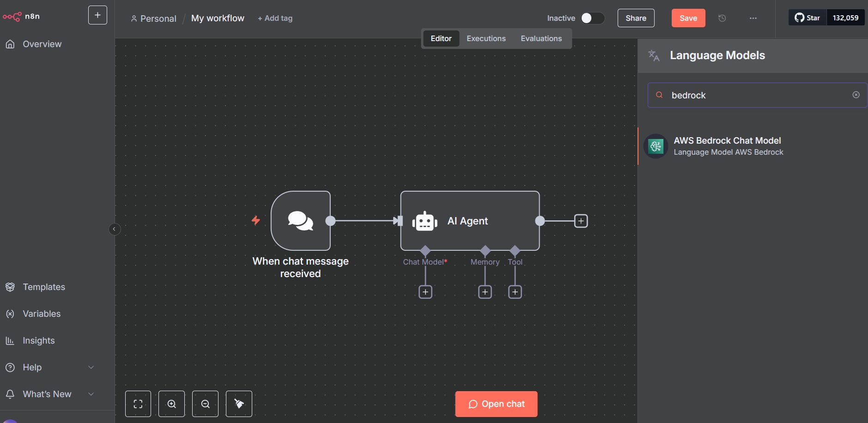
Task: Click the My workflow title
Action: click(218, 18)
